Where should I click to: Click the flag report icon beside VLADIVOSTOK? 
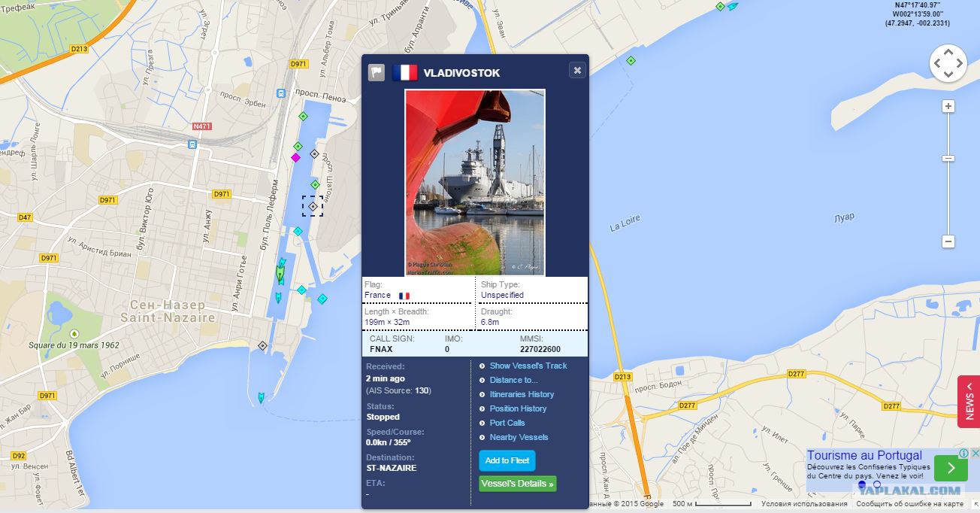[376, 72]
